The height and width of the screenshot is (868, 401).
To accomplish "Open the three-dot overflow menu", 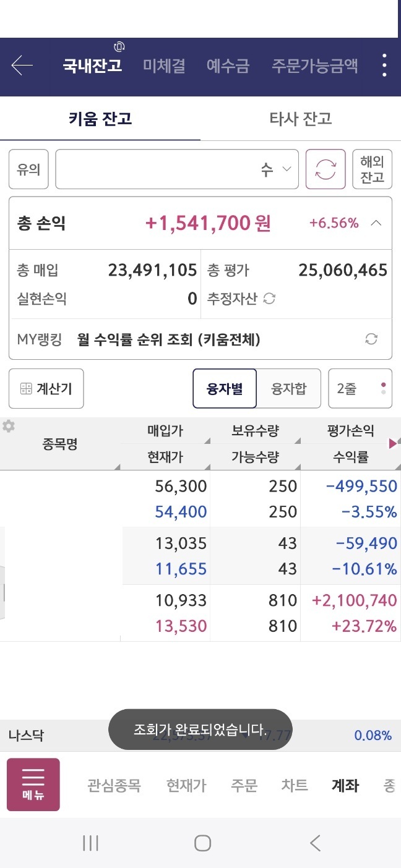I will (384, 66).
